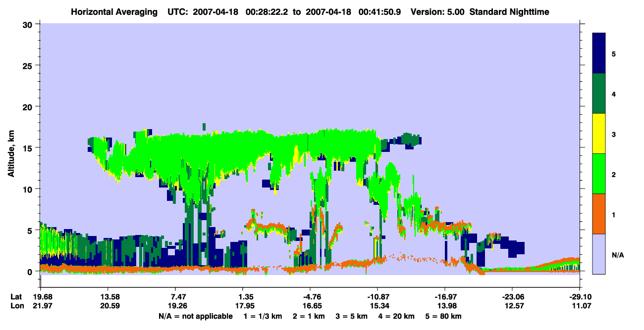Click the yellow colorbar segment labeled 3
This screenshot has height=330, width=644.
point(599,134)
